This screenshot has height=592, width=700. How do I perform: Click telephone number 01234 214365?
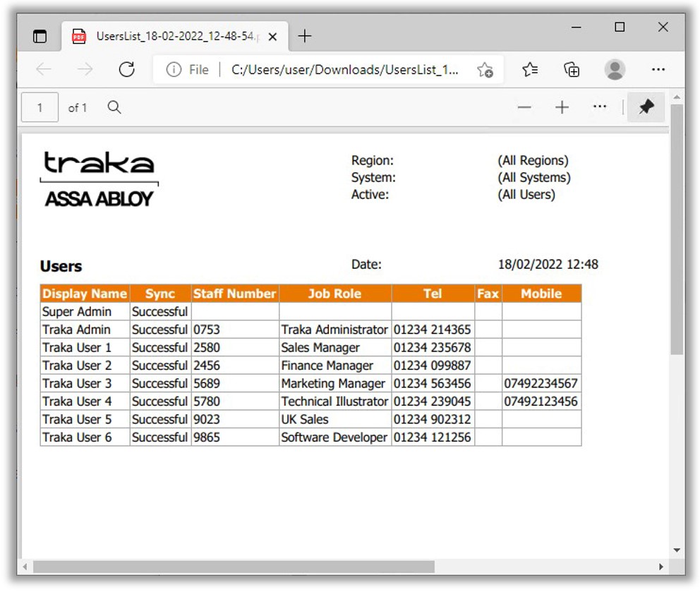coord(432,330)
